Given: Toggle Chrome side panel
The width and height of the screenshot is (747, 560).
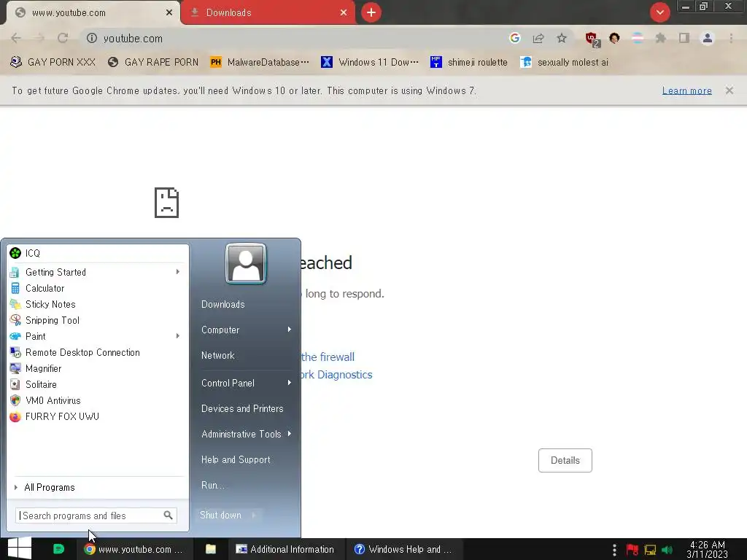Looking at the screenshot, I should [x=684, y=38].
